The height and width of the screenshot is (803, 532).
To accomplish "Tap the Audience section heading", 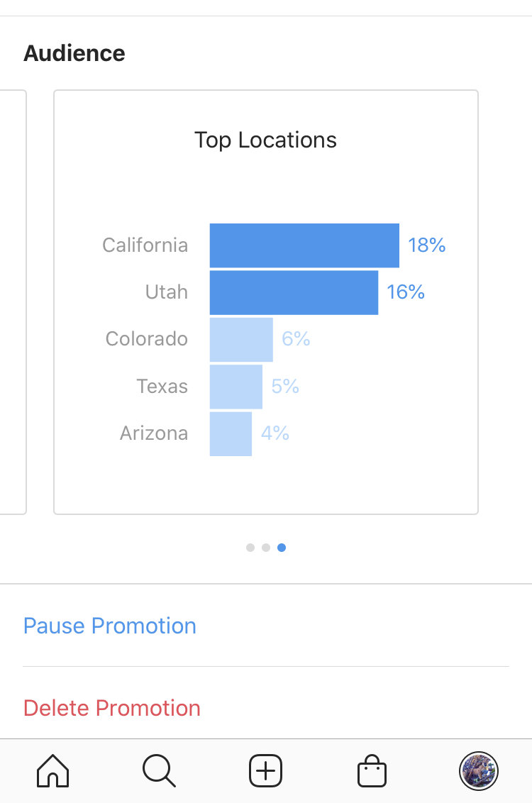I will click(x=74, y=53).
